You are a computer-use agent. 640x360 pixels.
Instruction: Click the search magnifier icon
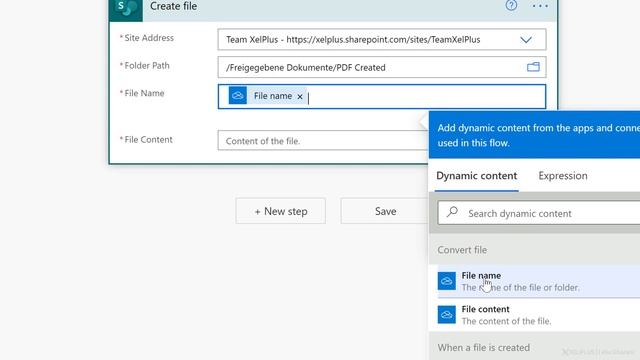click(x=452, y=212)
